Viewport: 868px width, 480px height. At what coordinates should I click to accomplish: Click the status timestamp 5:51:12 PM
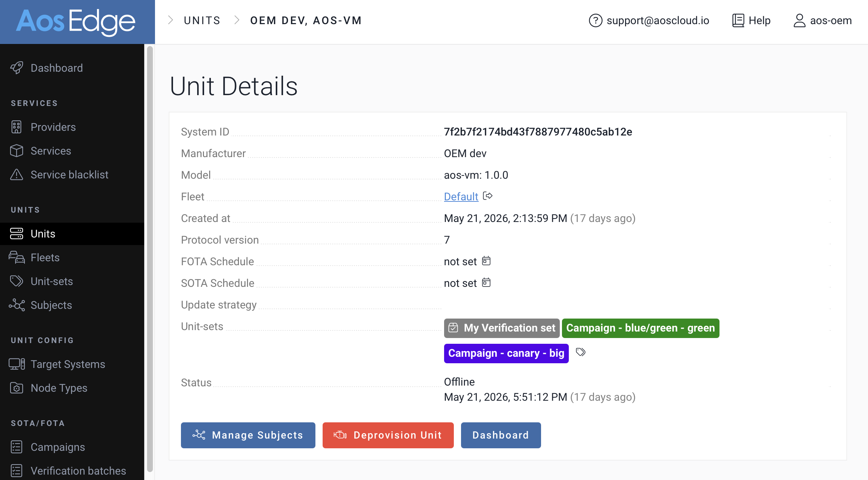505,397
